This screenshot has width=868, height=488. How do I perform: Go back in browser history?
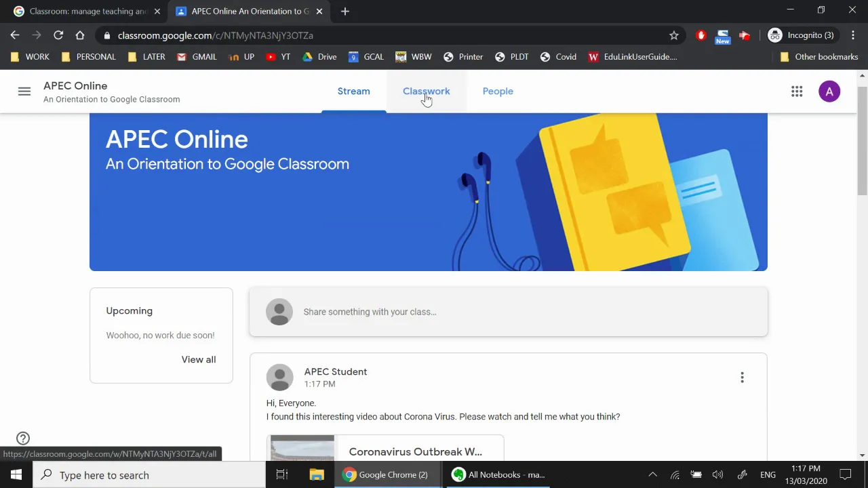15,35
